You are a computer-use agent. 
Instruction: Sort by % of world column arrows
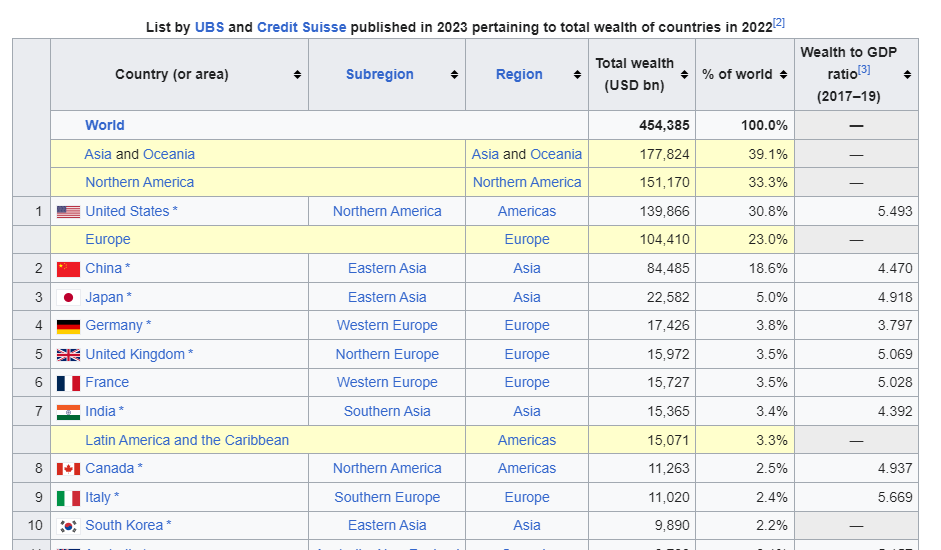click(x=783, y=74)
